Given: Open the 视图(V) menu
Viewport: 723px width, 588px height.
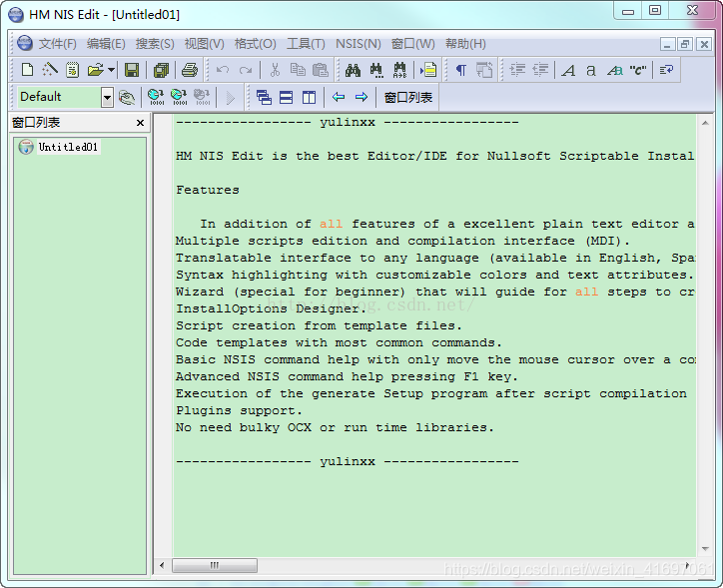Looking at the screenshot, I should click(x=205, y=44).
